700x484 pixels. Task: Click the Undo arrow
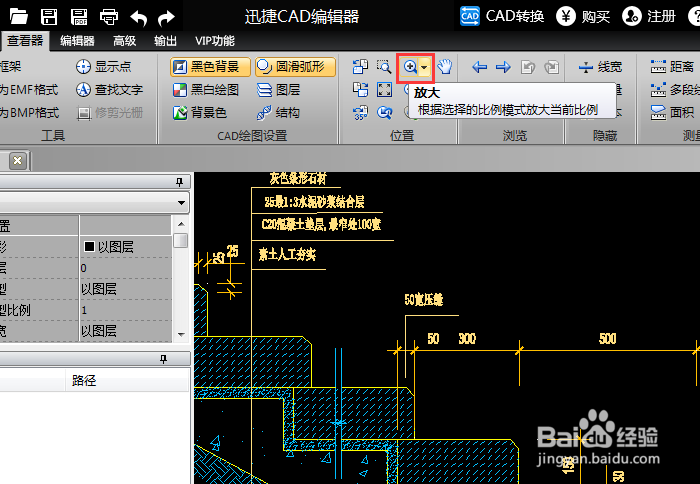point(138,17)
